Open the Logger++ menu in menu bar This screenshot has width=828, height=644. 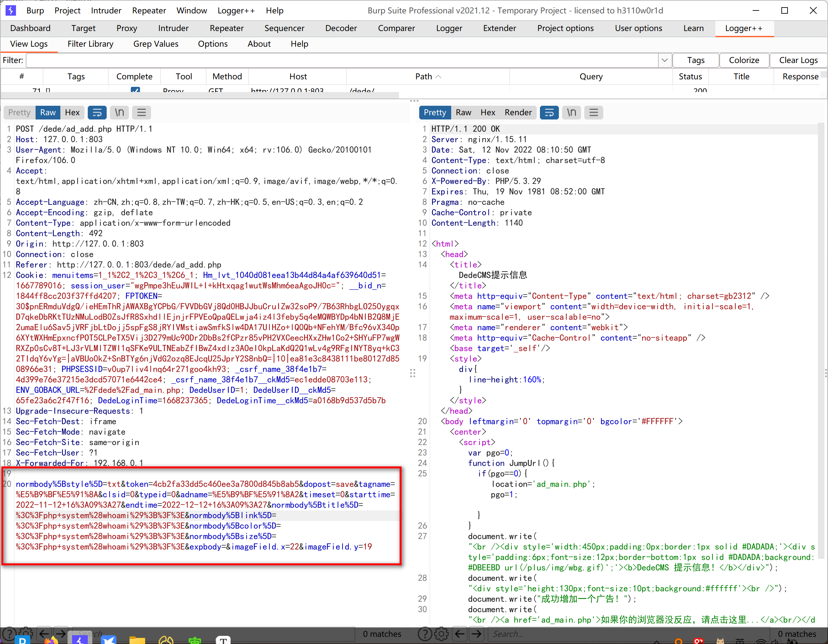[x=236, y=11]
